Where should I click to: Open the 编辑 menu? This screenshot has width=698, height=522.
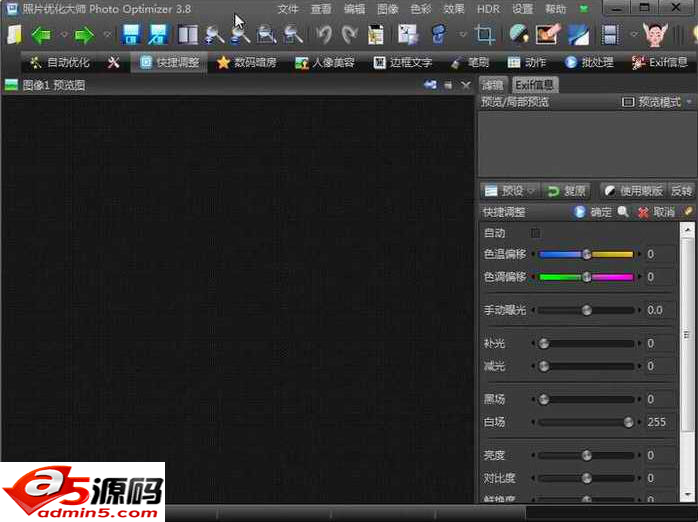pos(354,9)
